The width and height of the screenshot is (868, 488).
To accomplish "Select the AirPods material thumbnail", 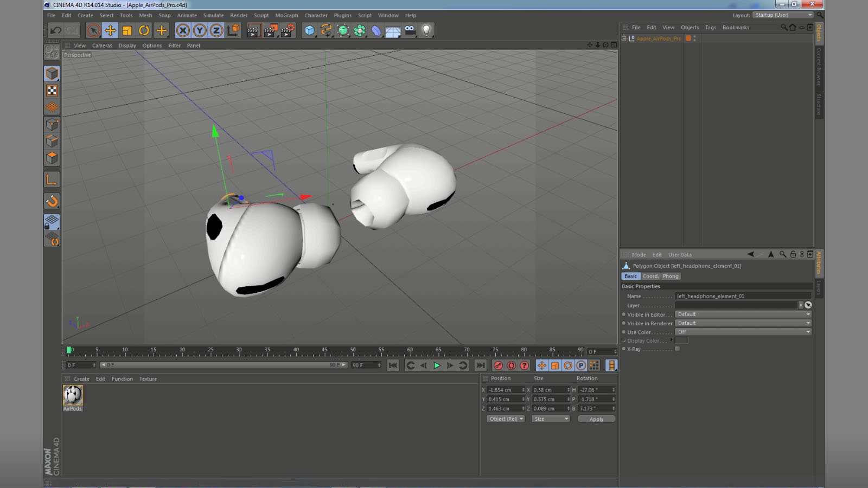I will (73, 395).
